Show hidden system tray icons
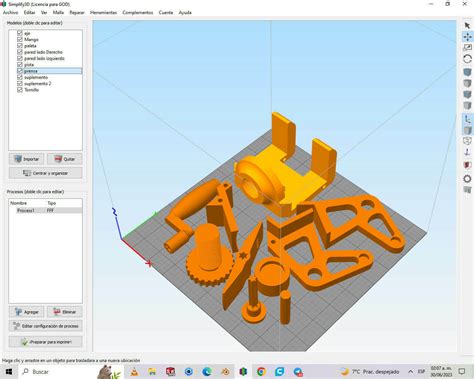 [410, 371]
